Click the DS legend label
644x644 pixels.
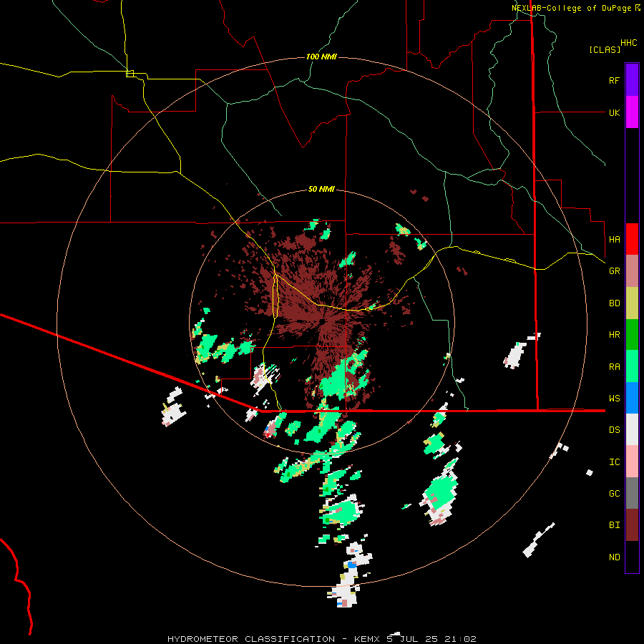614,430
